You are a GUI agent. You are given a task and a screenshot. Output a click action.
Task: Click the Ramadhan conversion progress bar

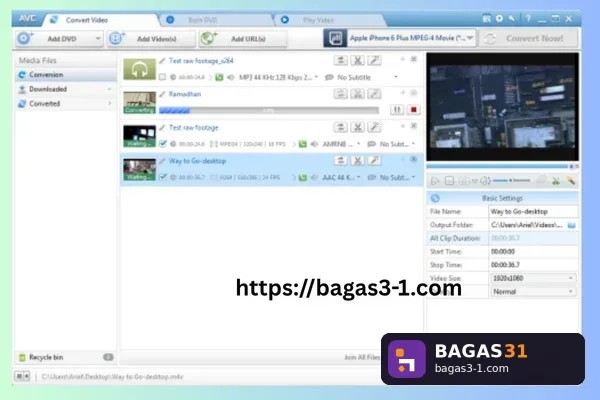269,111
